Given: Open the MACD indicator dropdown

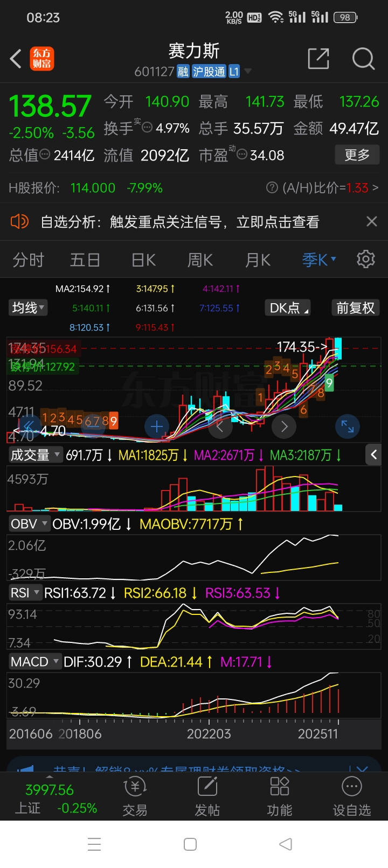Looking at the screenshot, I should tap(34, 662).
